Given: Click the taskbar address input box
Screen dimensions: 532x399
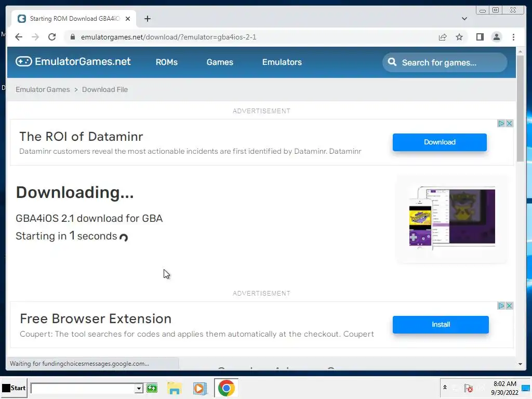Looking at the screenshot, I should point(83,388).
